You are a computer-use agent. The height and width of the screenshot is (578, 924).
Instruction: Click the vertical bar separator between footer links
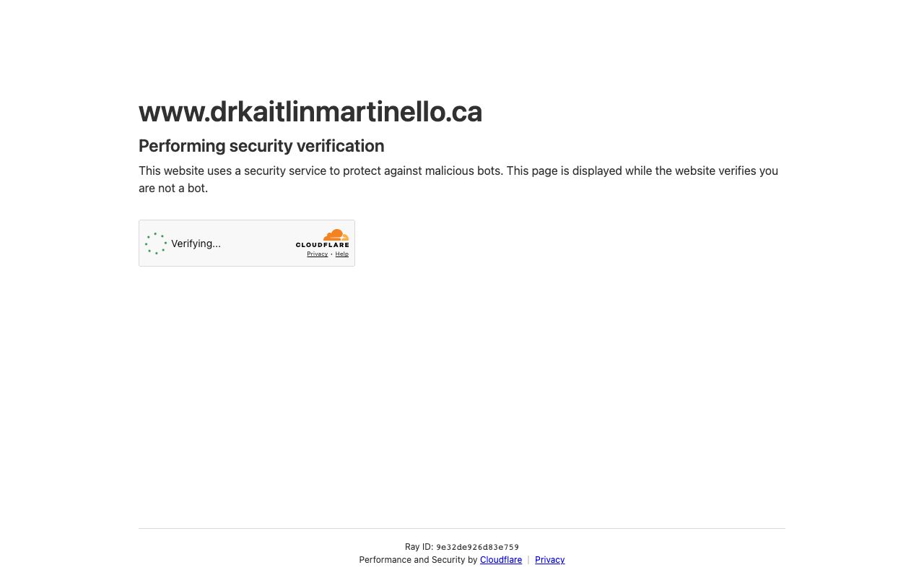(x=528, y=560)
